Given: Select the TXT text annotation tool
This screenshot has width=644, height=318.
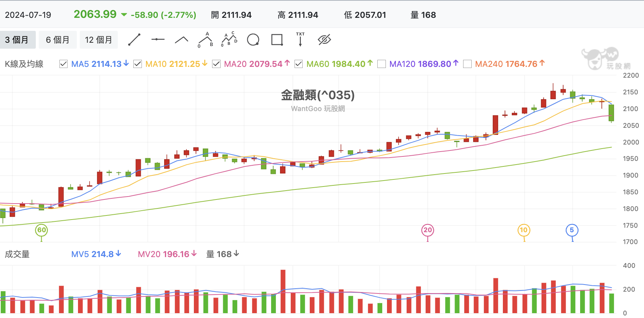Looking at the screenshot, I should click(x=300, y=39).
